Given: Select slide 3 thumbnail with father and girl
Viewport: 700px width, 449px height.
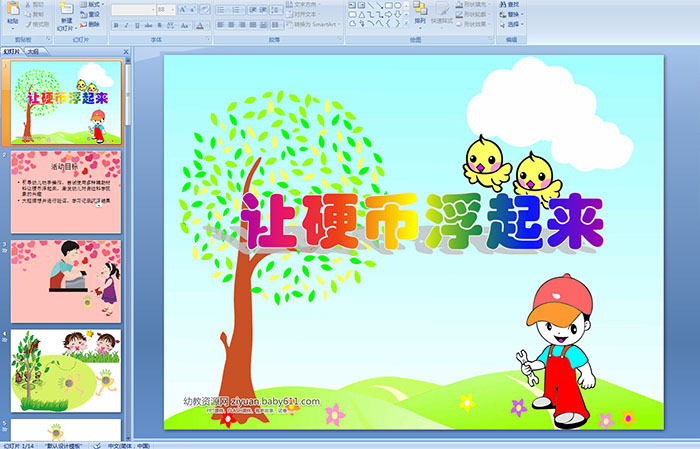Looking at the screenshot, I should (66, 281).
